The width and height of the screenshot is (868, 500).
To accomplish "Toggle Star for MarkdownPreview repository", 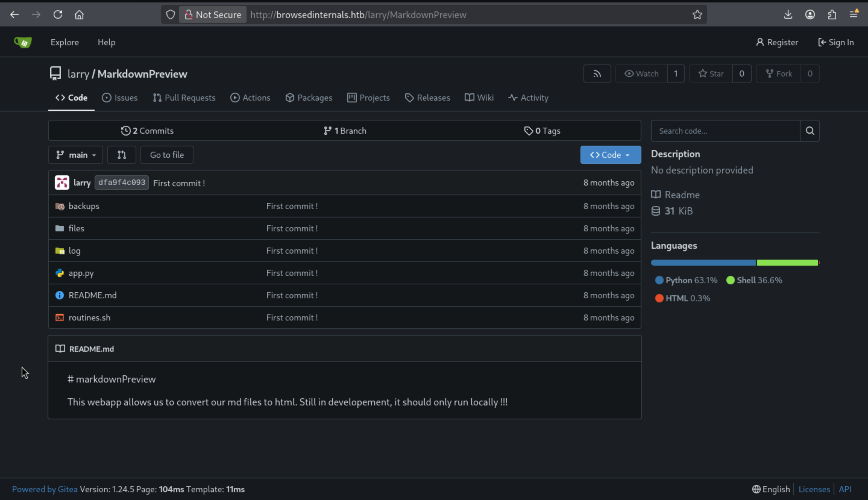I will (x=711, y=73).
